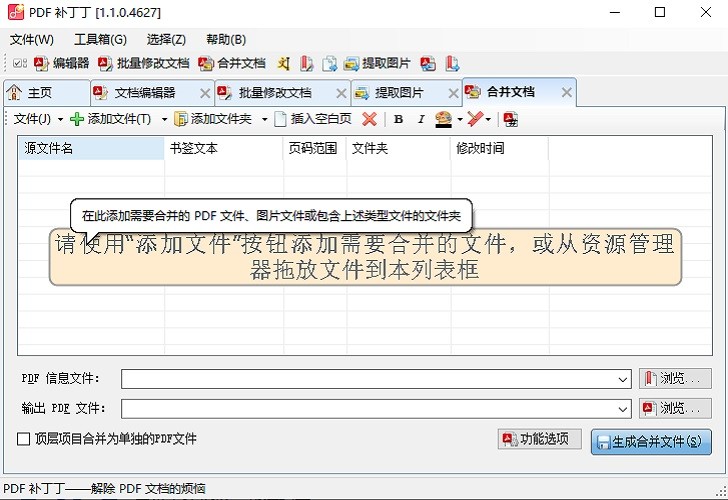
Task: Click the orange hint banner 请使用“添加文件”按钮
Action: click(x=365, y=257)
